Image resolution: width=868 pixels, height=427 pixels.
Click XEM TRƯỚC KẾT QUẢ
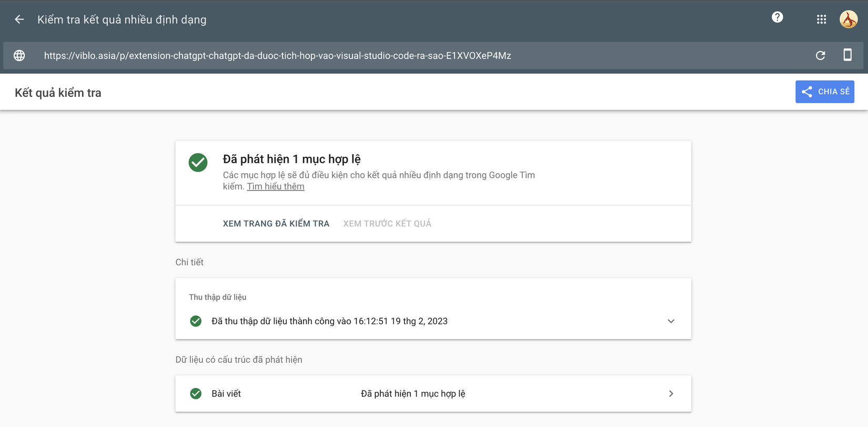[x=387, y=224]
